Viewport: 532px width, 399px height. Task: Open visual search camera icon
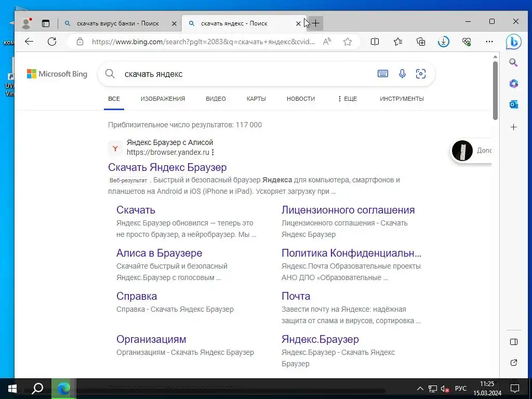421,74
